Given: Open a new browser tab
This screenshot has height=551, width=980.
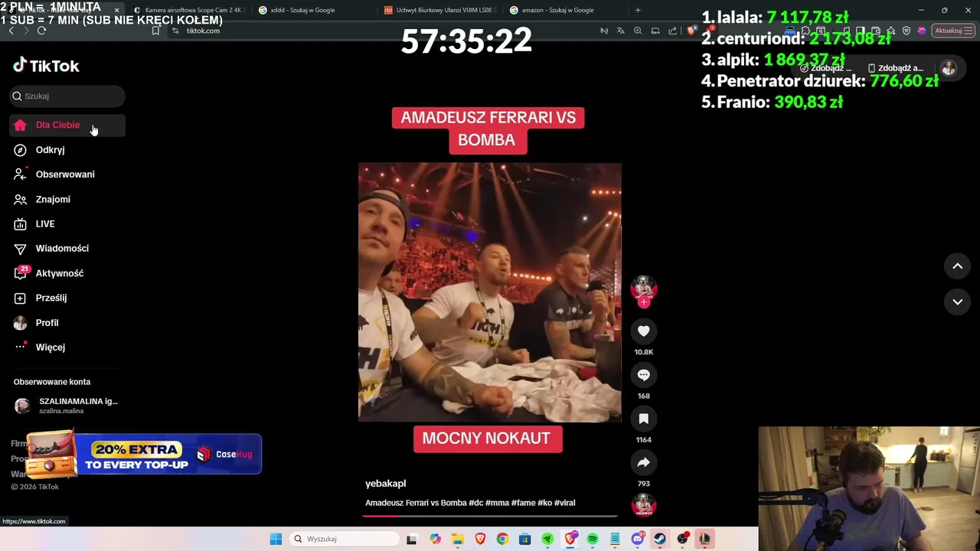Looking at the screenshot, I should click(x=638, y=10).
